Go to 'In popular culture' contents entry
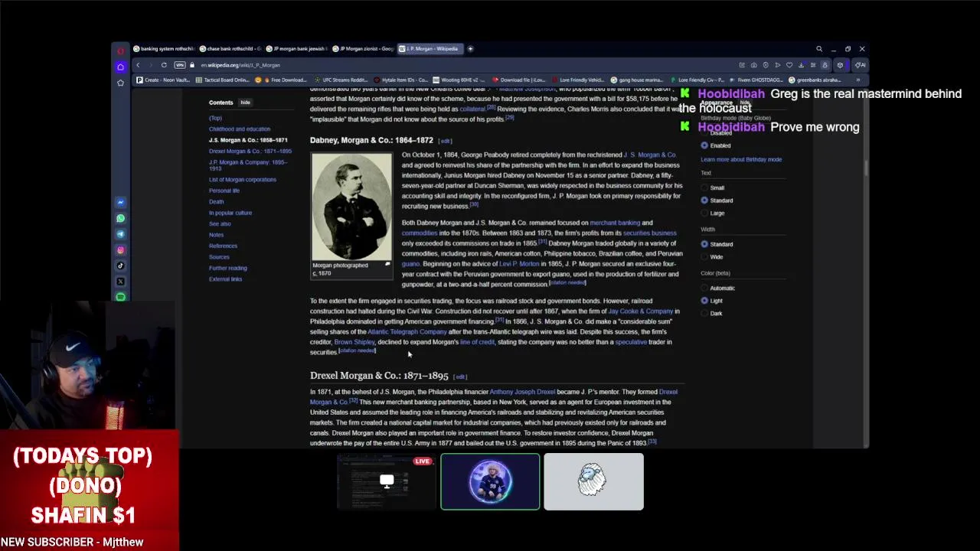 (230, 213)
